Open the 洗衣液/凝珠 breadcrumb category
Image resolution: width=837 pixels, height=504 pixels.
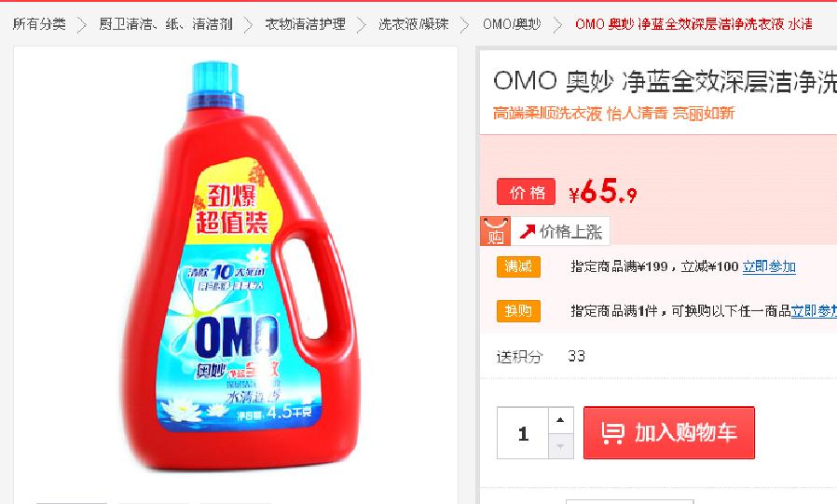413,24
